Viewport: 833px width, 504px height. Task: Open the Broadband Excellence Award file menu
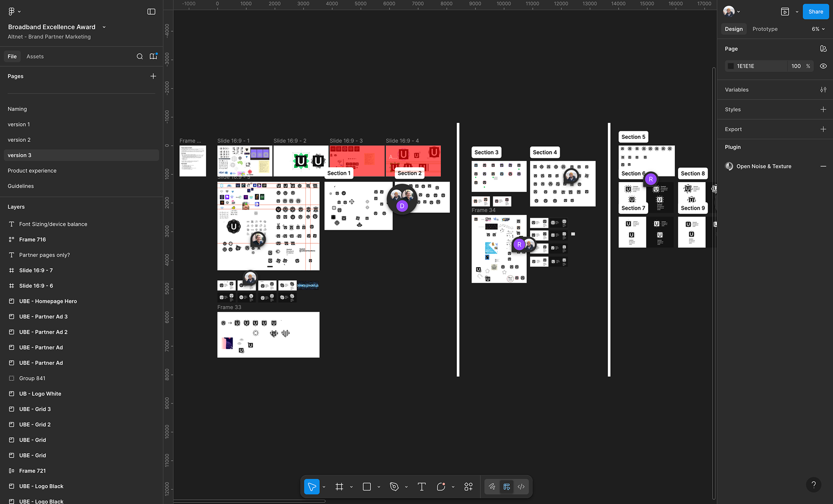pos(104,27)
